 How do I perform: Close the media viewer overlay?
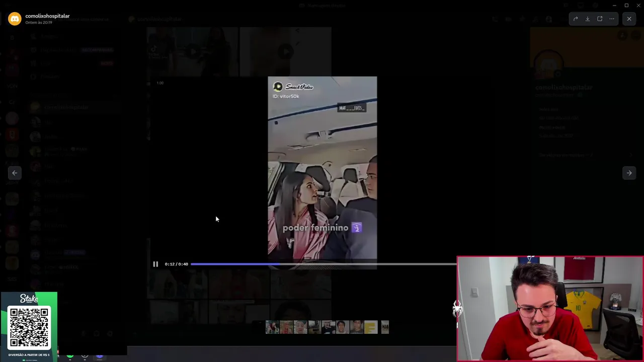[629, 19]
